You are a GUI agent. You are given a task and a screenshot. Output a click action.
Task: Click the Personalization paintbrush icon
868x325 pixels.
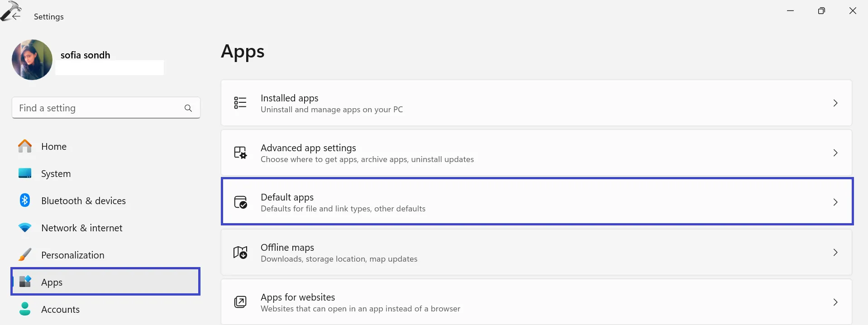[x=25, y=255]
